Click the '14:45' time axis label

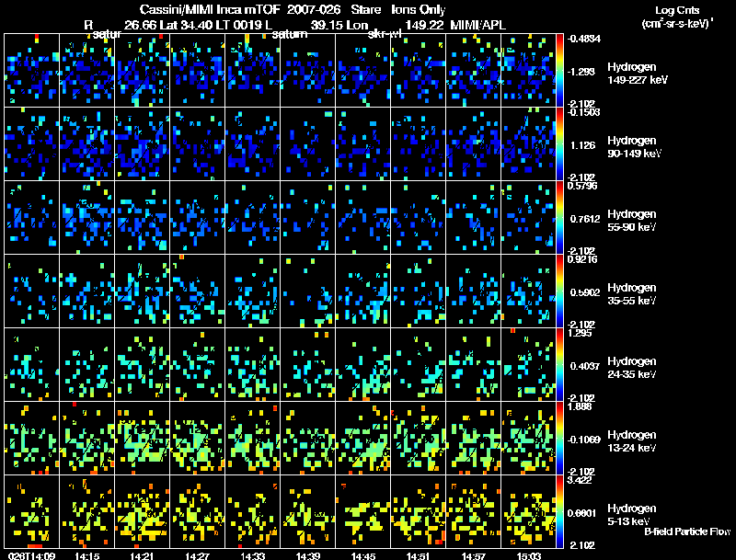point(363,555)
